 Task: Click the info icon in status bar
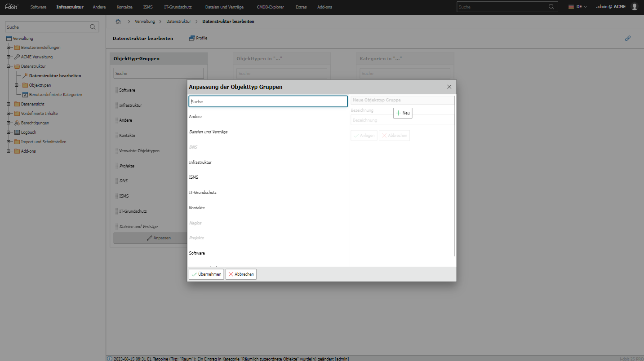(x=110, y=359)
